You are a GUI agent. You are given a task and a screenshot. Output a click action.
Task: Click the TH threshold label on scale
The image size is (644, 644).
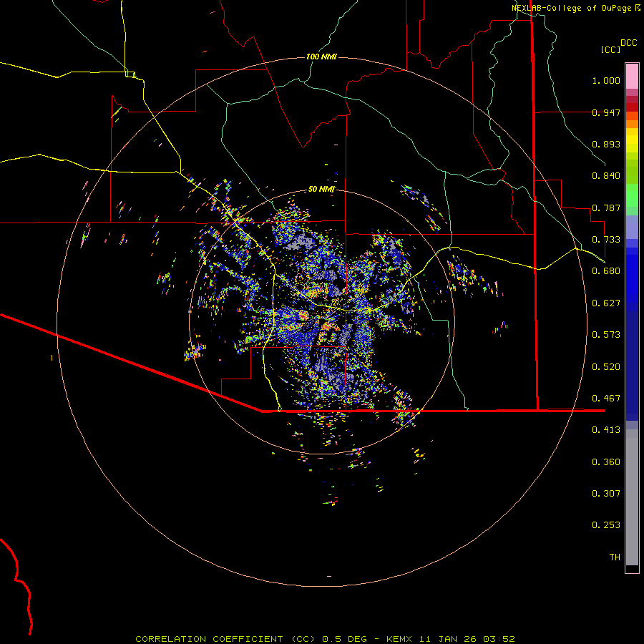615,557
